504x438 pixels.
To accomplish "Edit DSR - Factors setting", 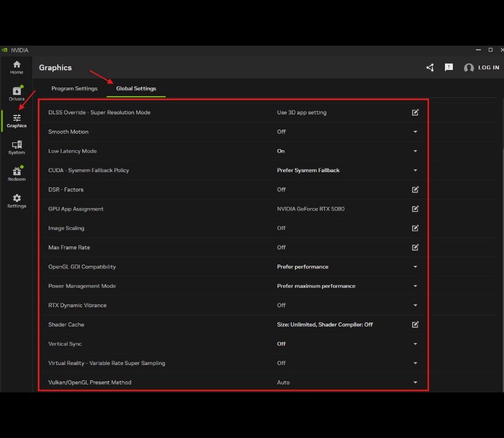I will tap(415, 189).
